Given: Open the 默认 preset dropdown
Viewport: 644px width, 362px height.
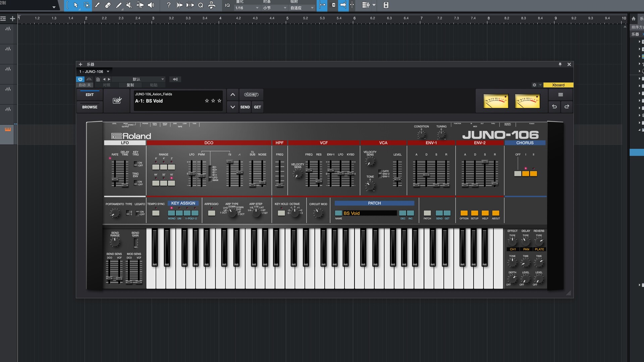Looking at the screenshot, I should coord(139,79).
